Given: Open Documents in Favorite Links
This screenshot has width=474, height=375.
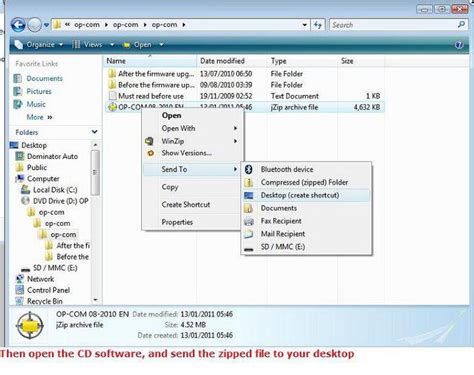Looking at the screenshot, I should 38,79.
